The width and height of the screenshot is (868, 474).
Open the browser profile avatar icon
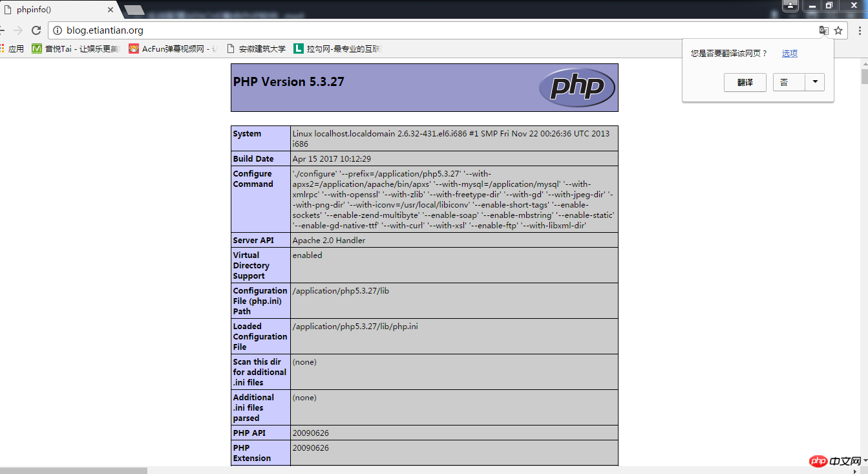[790, 6]
